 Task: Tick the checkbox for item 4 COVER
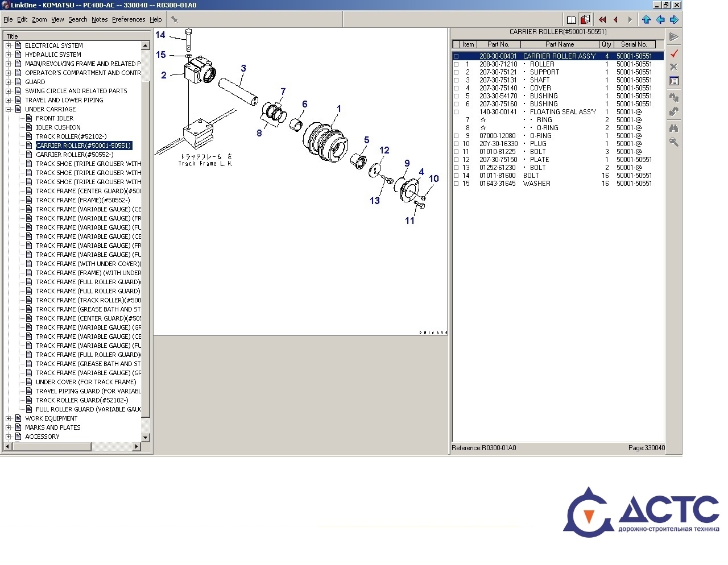[456, 88]
